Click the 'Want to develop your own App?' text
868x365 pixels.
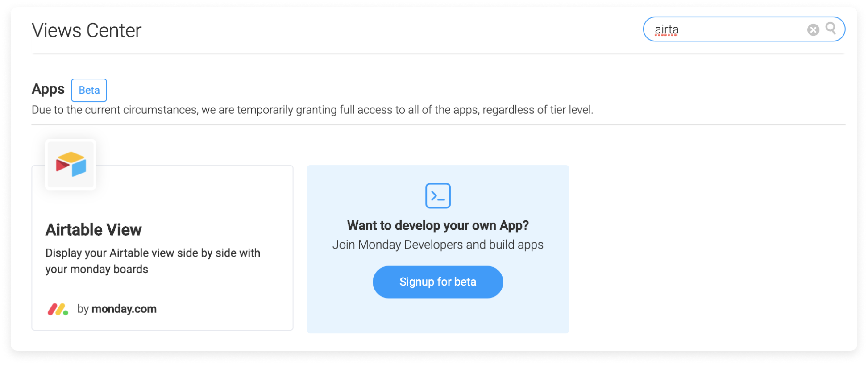(x=437, y=225)
